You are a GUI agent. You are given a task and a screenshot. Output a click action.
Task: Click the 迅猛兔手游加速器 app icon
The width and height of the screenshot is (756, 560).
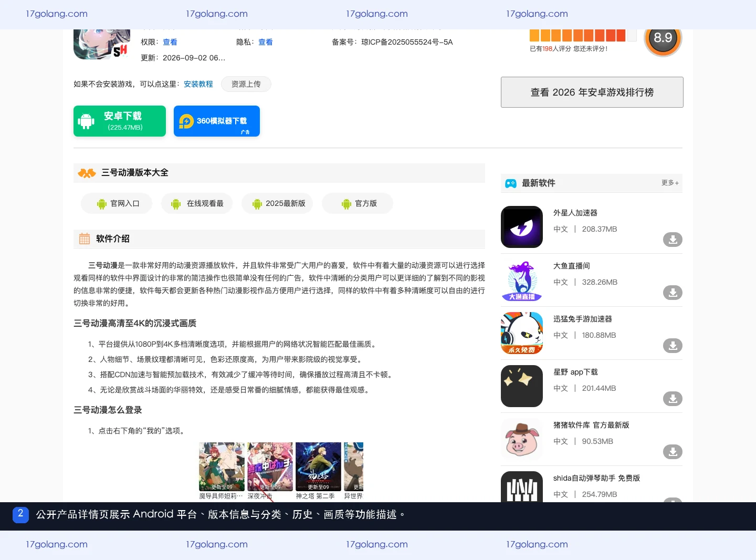click(x=522, y=333)
